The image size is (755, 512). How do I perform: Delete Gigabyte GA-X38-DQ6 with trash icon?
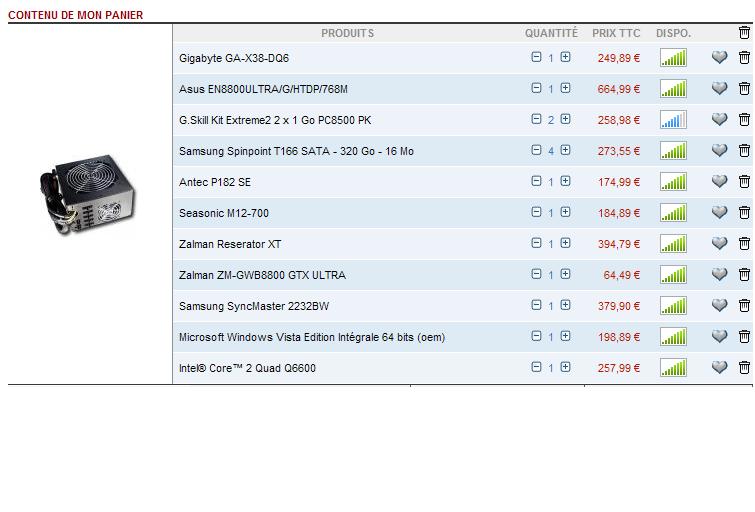(744, 58)
